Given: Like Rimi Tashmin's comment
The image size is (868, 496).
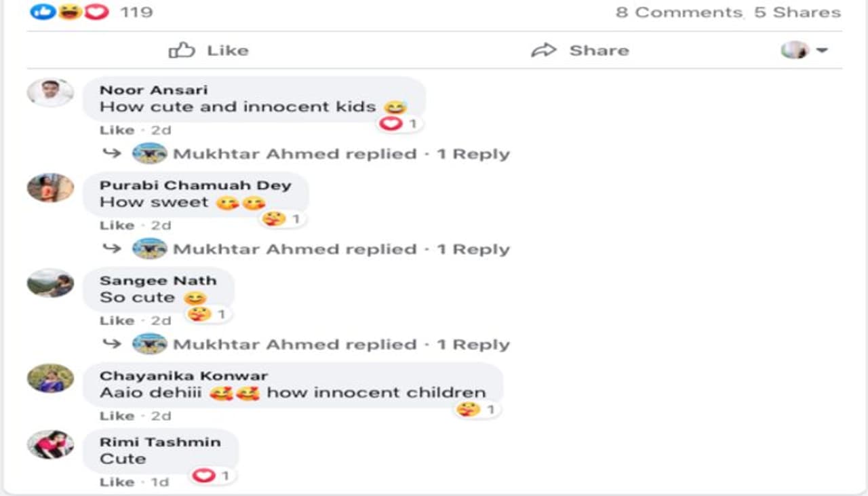Looking at the screenshot, I should 117,482.
